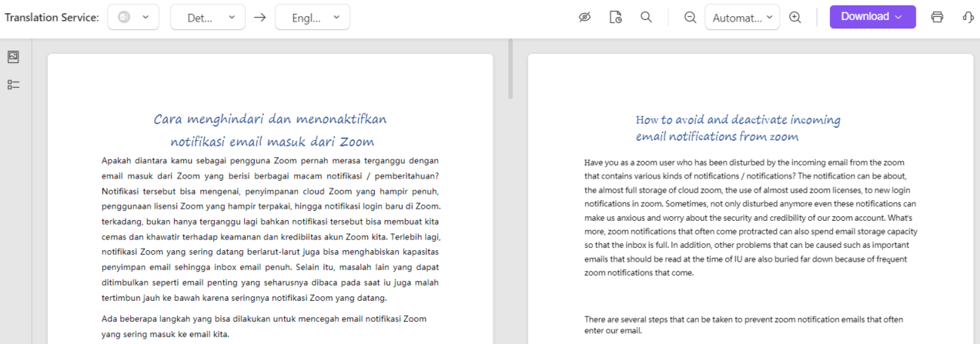The height and width of the screenshot is (344, 980).
Task: Click the title 'Cara menghindari dan menonaktifkan'
Action: coord(270,119)
